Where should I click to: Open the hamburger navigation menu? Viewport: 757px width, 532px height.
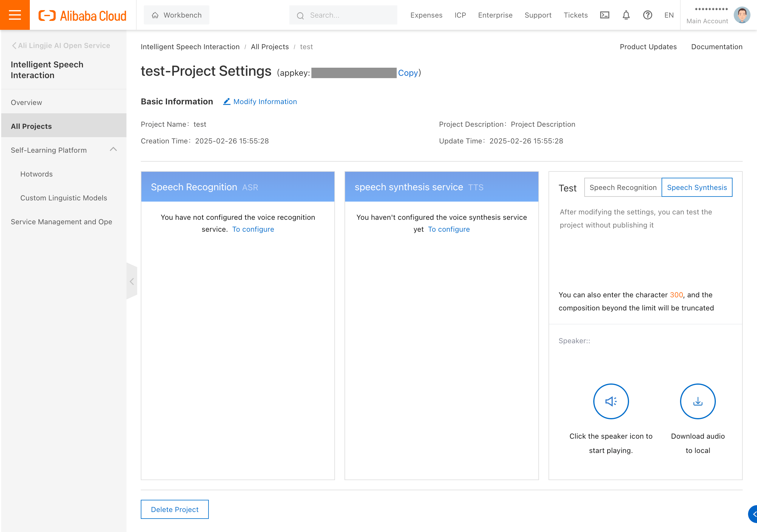[x=15, y=15]
